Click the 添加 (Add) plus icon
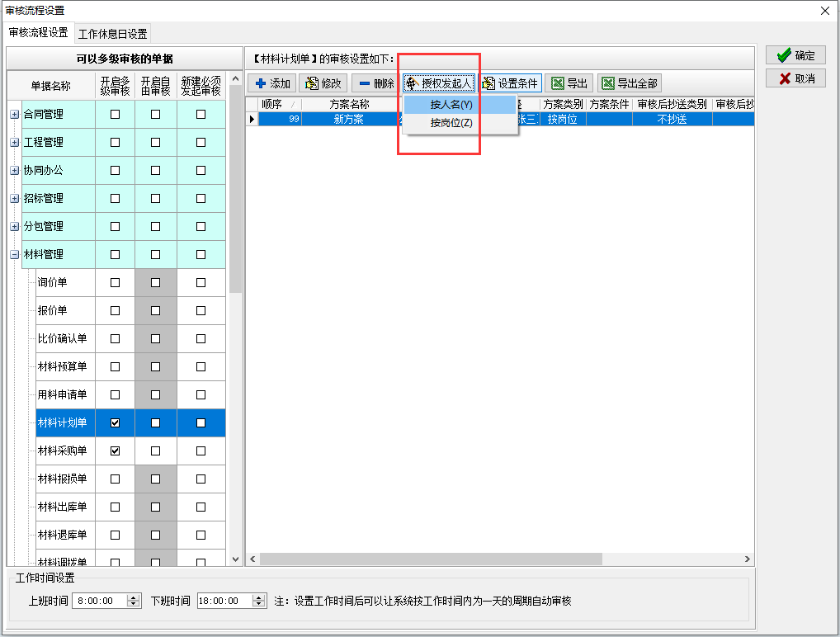This screenshot has height=637, width=840. pos(259,83)
